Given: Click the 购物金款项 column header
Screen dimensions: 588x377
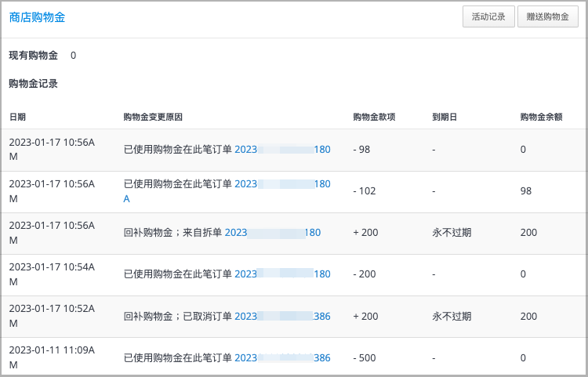Looking at the screenshot, I should [x=374, y=117].
